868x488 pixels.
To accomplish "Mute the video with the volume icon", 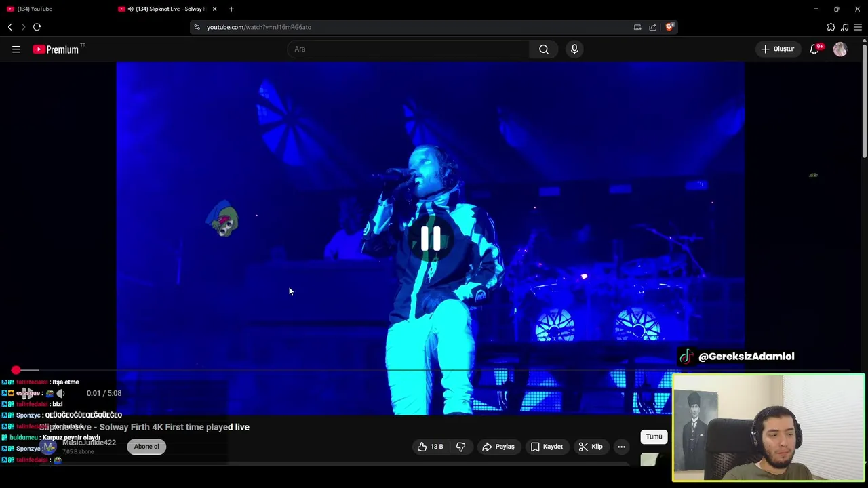I will [60, 393].
